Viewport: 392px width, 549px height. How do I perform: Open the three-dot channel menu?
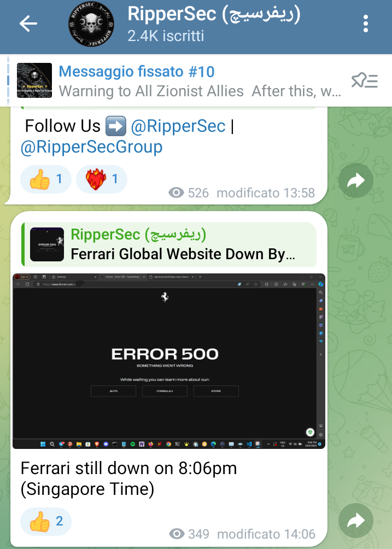tap(365, 24)
